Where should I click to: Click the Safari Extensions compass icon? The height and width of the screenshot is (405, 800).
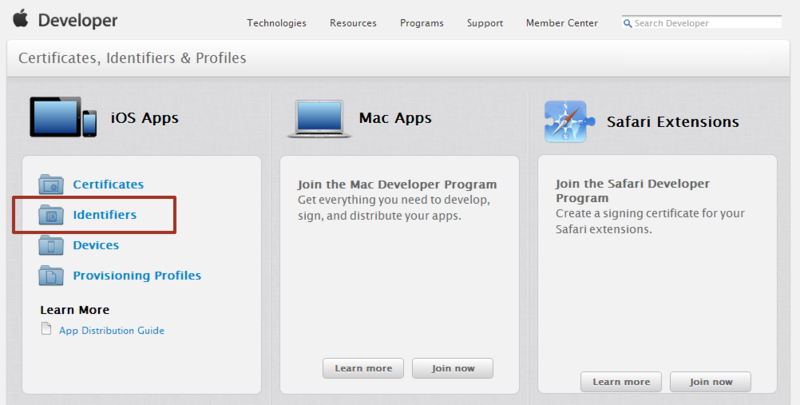(x=568, y=121)
